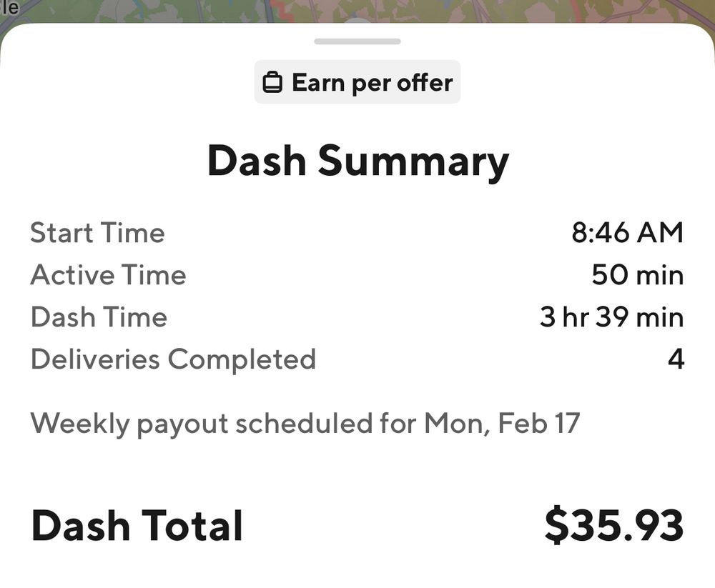This screenshot has height=588, width=715.
Task: Click the Dash Summary heading
Action: click(357, 161)
